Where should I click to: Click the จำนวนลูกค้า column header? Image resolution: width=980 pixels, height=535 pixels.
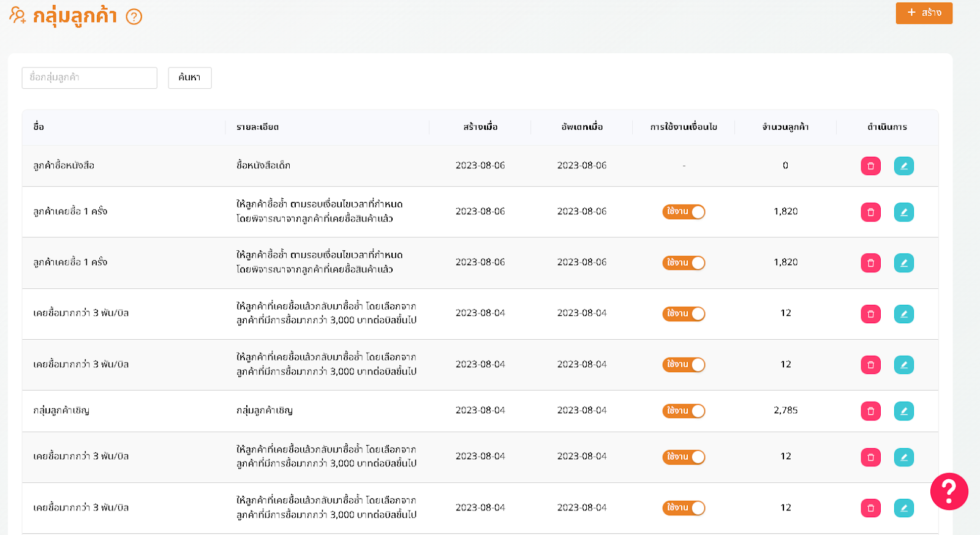(x=785, y=127)
